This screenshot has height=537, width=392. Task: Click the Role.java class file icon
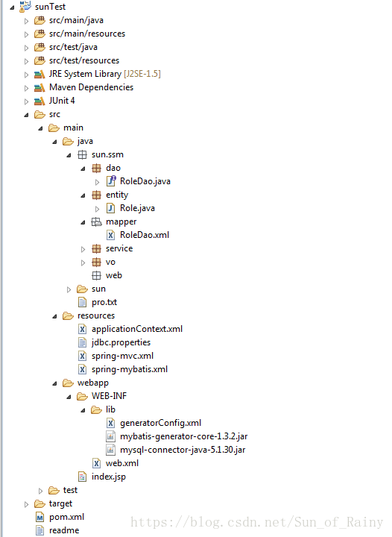pos(110,208)
